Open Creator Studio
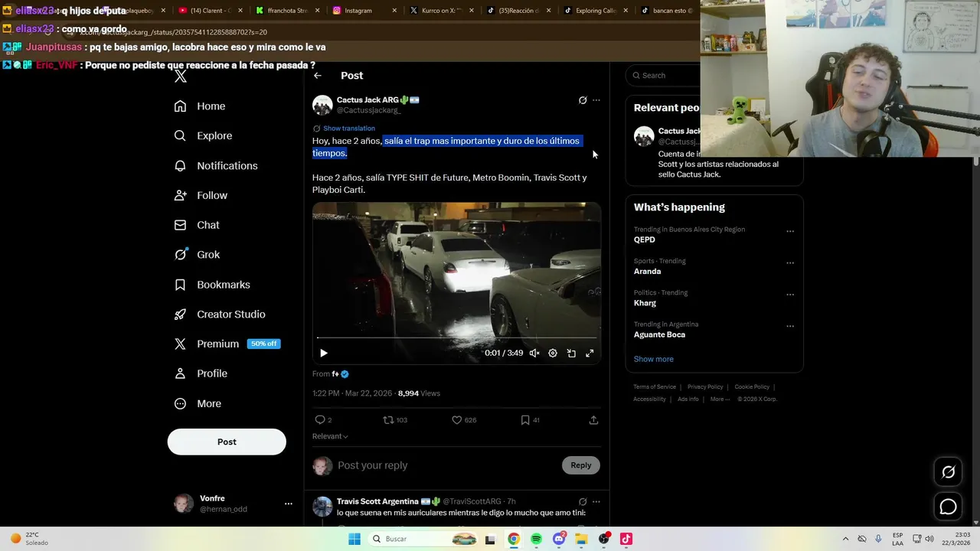980x551 pixels. pyautogui.click(x=220, y=315)
